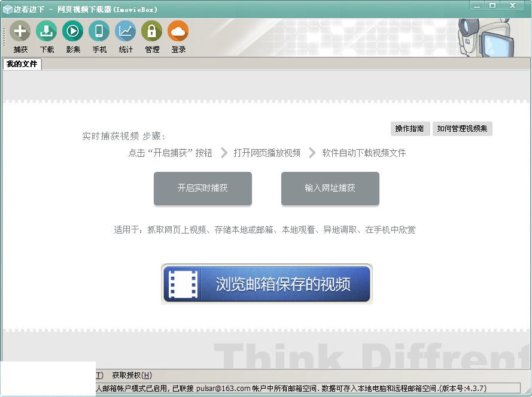Click the ImovieBox app icon in title bar
532x397 pixels.
(7, 8)
